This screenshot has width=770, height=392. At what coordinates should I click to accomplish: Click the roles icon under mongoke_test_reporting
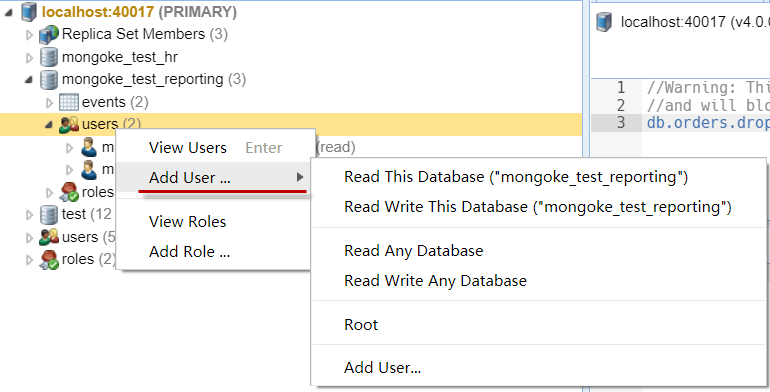click(69, 192)
